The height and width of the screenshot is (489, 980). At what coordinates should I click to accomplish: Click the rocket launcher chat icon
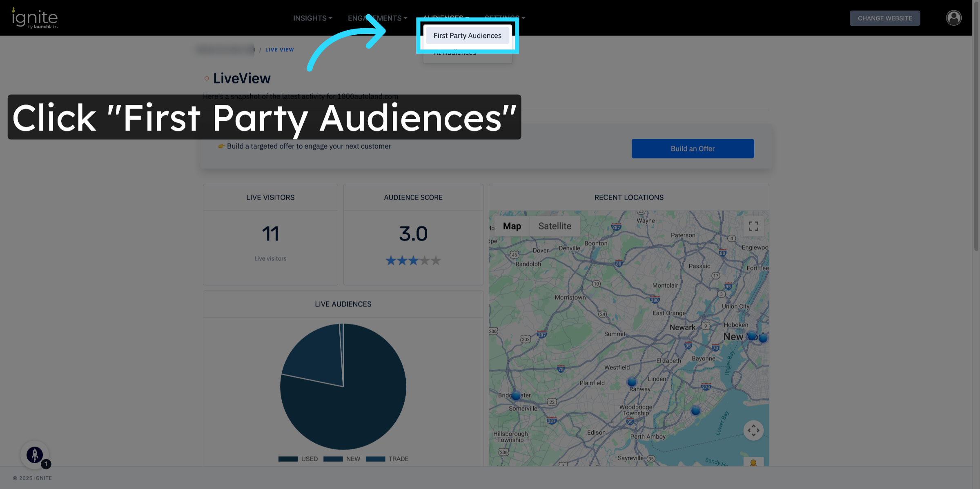click(x=35, y=454)
